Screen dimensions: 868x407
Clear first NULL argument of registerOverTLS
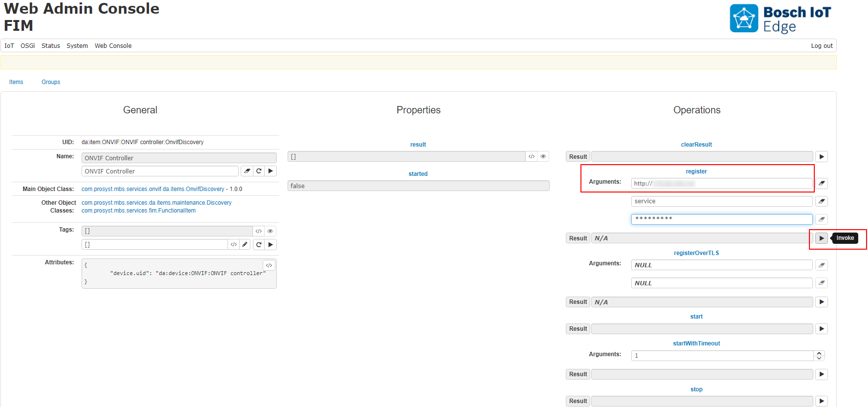pyautogui.click(x=822, y=265)
